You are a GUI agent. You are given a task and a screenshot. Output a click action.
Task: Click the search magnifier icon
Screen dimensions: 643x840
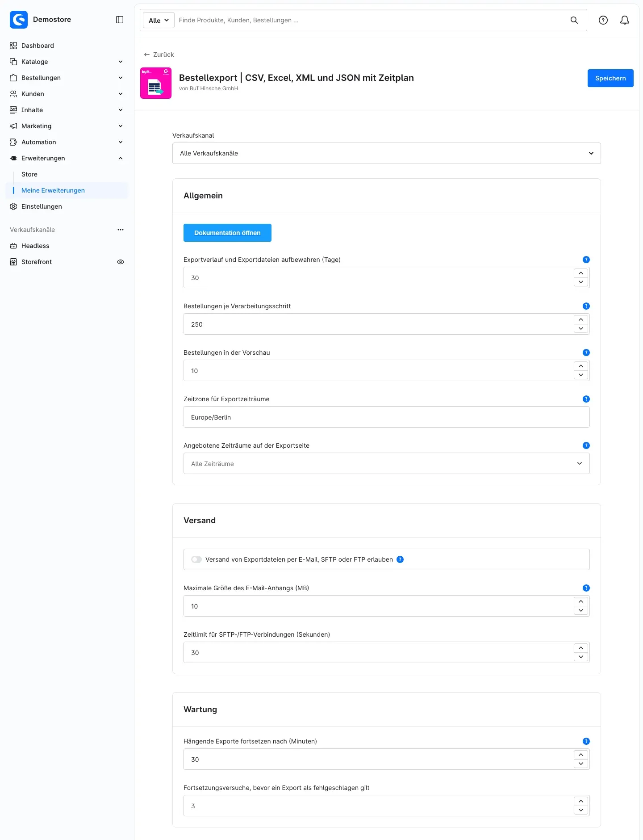click(x=574, y=20)
